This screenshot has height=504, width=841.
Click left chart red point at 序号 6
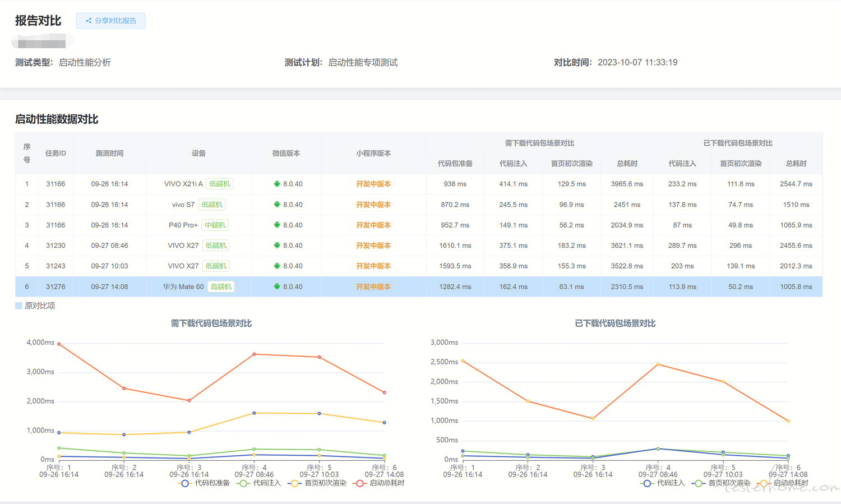(384, 392)
